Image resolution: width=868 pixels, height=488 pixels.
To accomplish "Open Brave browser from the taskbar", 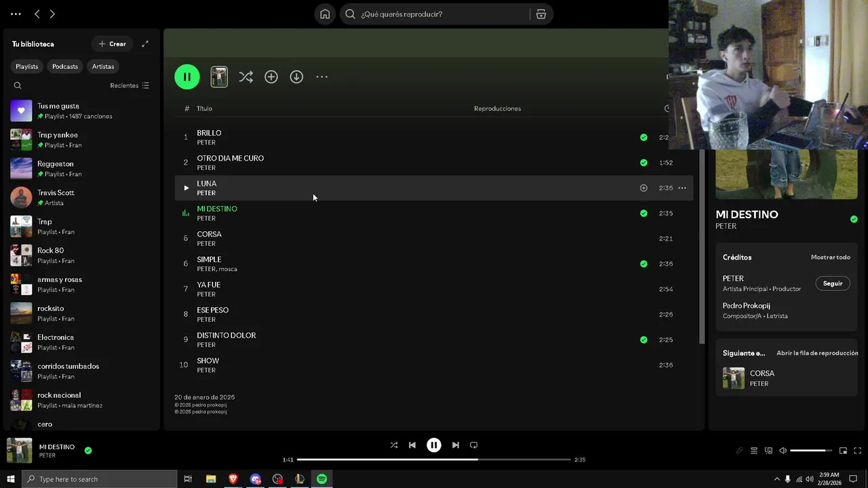I will pyautogui.click(x=233, y=479).
